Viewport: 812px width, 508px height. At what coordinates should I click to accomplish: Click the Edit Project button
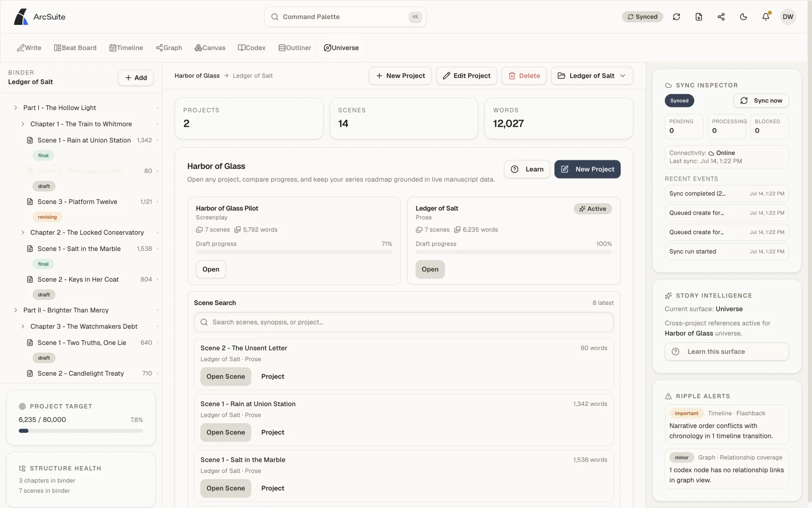[x=466, y=76]
